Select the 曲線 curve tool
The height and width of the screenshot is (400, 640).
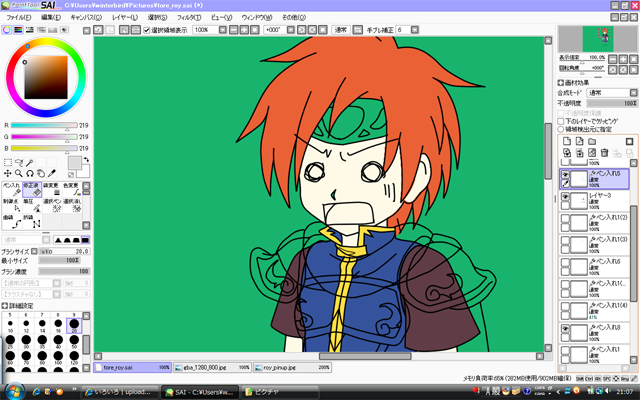pos(11,222)
